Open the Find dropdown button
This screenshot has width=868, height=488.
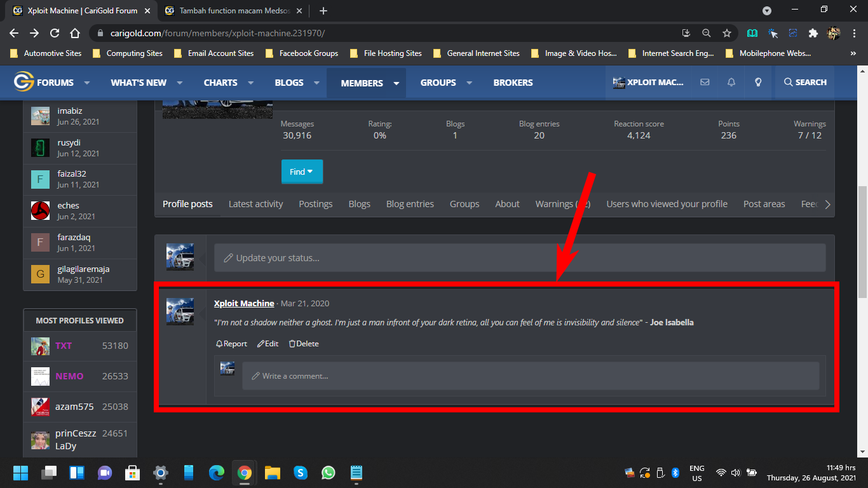click(x=302, y=172)
